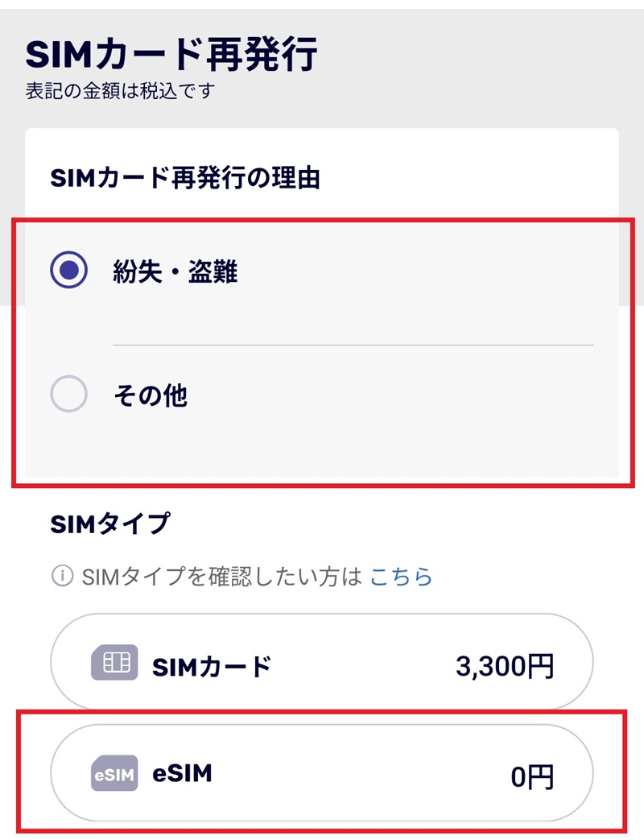Click the 3,300円 price text
This screenshot has width=644, height=840.
pos(505,666)
